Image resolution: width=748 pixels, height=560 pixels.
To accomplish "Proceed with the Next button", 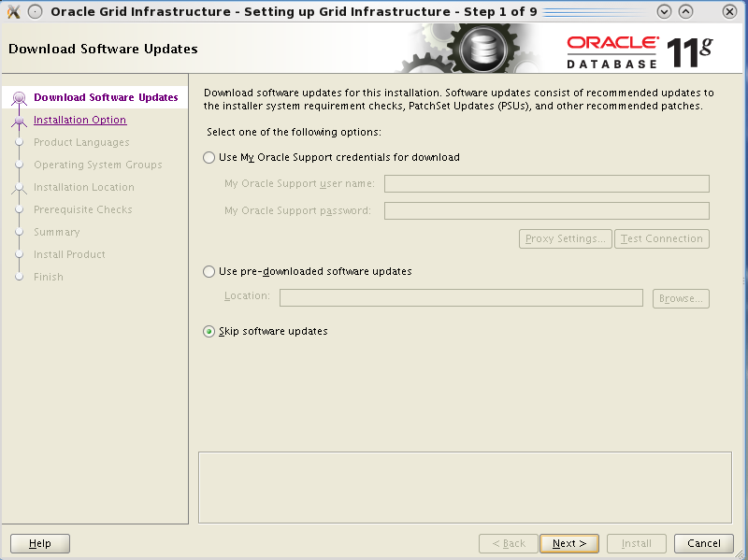I will (569, 543).
